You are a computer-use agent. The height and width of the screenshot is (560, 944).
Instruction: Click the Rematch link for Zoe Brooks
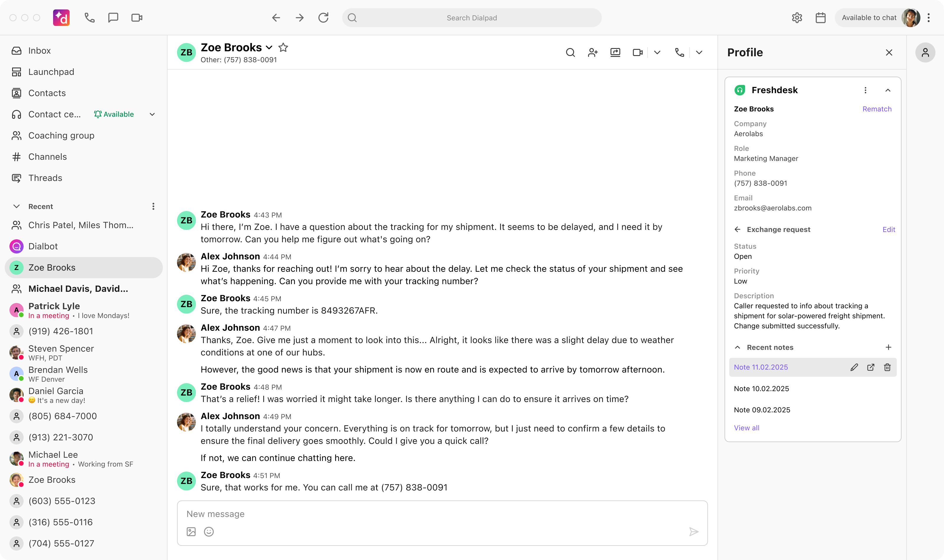click(x=877, y=109)
